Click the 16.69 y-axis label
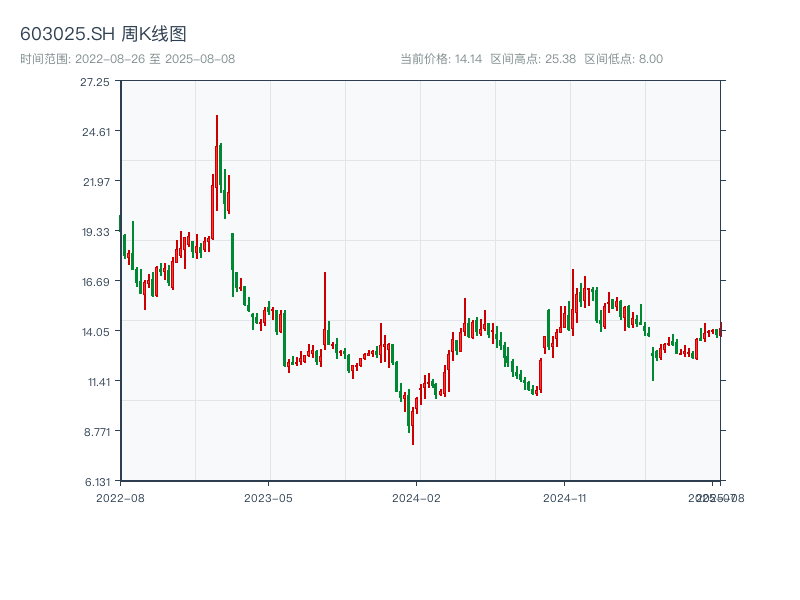 pos(97,282)
